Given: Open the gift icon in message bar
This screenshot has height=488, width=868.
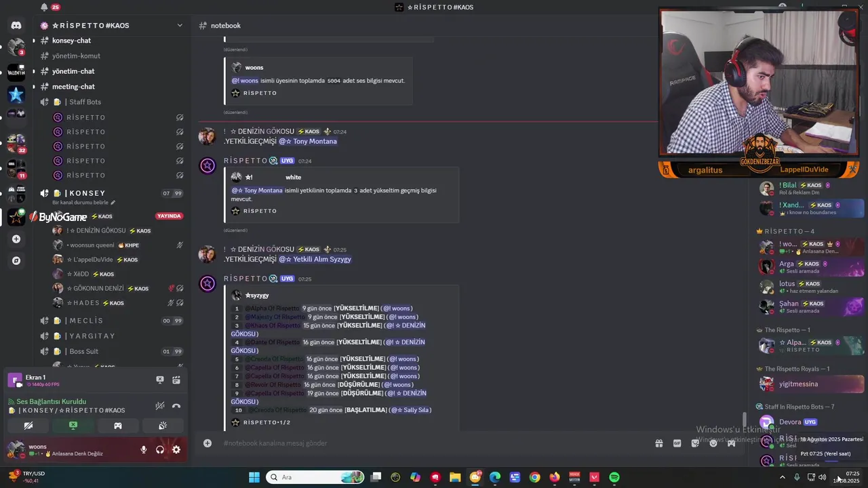Looking at the screenshot, I should pyautogui.click(x=658, y=443).
